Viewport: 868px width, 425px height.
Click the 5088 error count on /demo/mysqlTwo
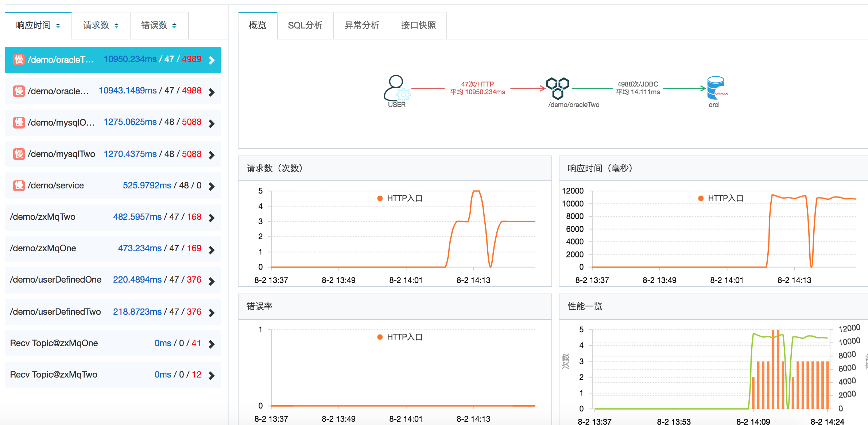tap(191, 154)
